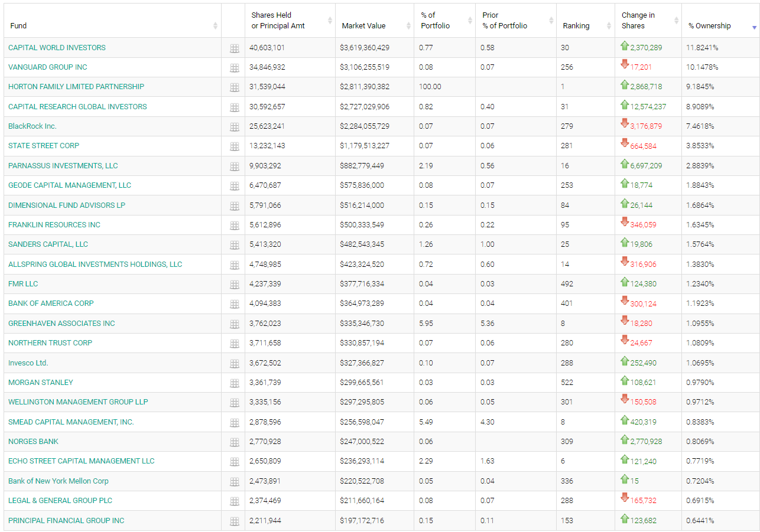This screenshot has height=532, width=760.
Task: Open grid icon beside Invesco Ltd.
Action: click(234, 364)
